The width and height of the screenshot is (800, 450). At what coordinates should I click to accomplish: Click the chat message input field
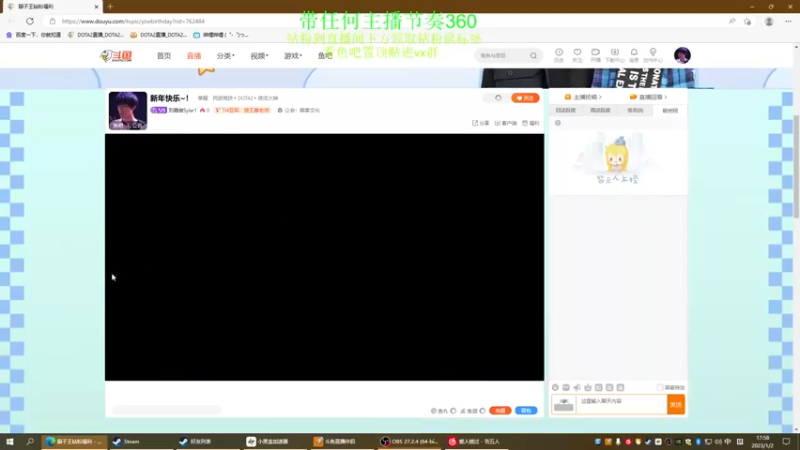(621, 405)
